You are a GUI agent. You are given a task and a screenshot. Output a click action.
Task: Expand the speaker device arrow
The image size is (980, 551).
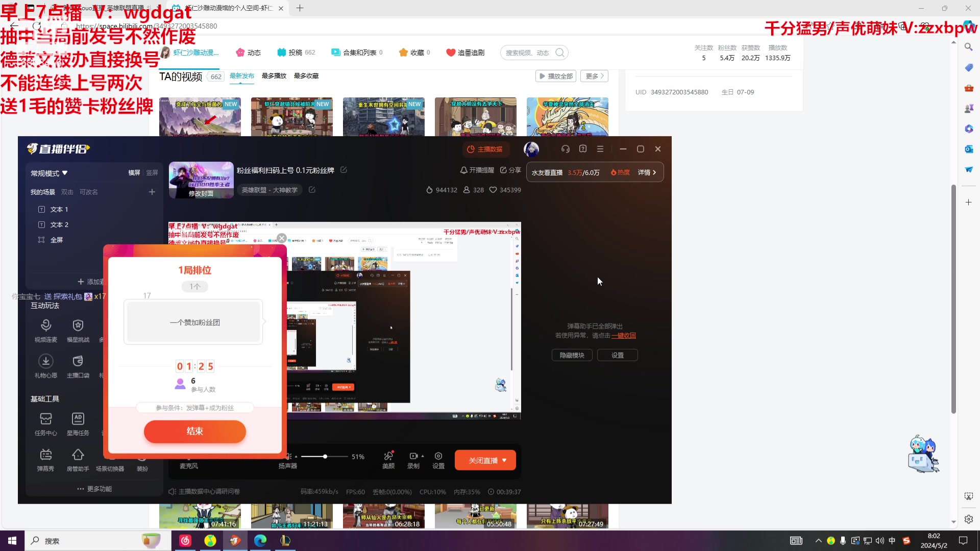[x=296, y=457]
